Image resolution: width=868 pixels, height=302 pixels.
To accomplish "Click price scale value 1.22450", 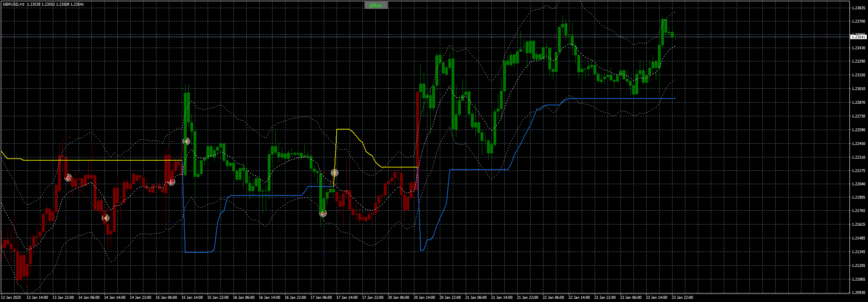I will click(x=858, y=144).
